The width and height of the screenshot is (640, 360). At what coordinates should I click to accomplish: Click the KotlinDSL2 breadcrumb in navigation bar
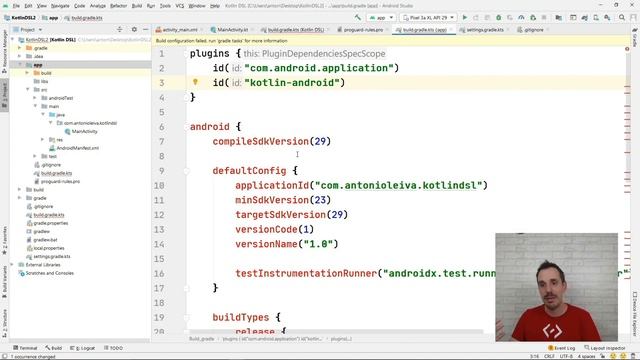pyautogui.click(x=23, y=18)
